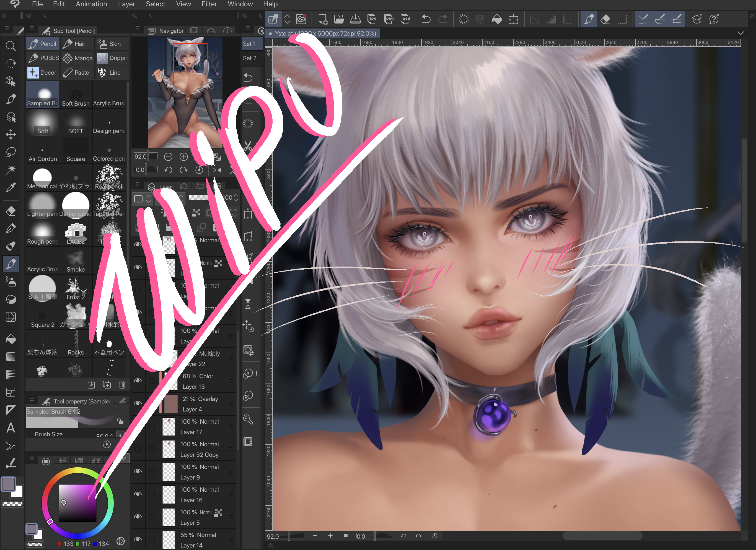Screen dimensions: 756x550
Task: Toggle visibility of Layer 5
Action: click(x=138, y=517)
